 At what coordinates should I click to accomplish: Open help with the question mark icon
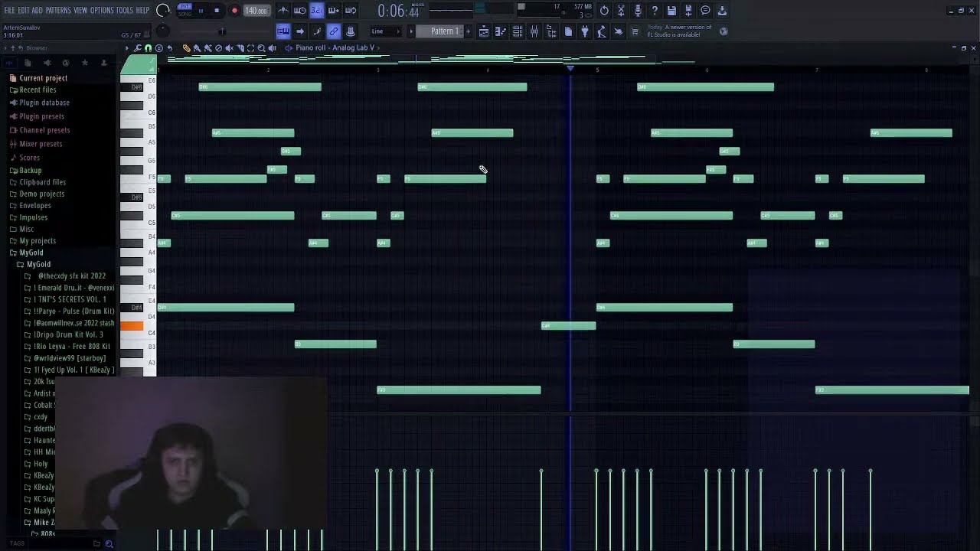[655, 11]
